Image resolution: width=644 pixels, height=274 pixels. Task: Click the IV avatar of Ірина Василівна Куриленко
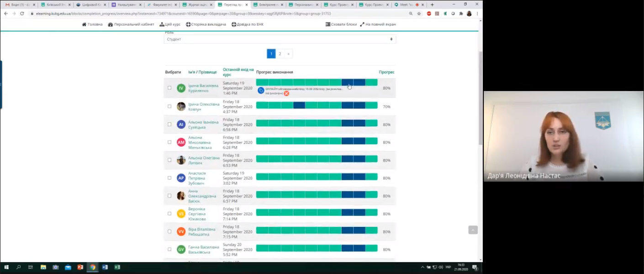(181, 88)
